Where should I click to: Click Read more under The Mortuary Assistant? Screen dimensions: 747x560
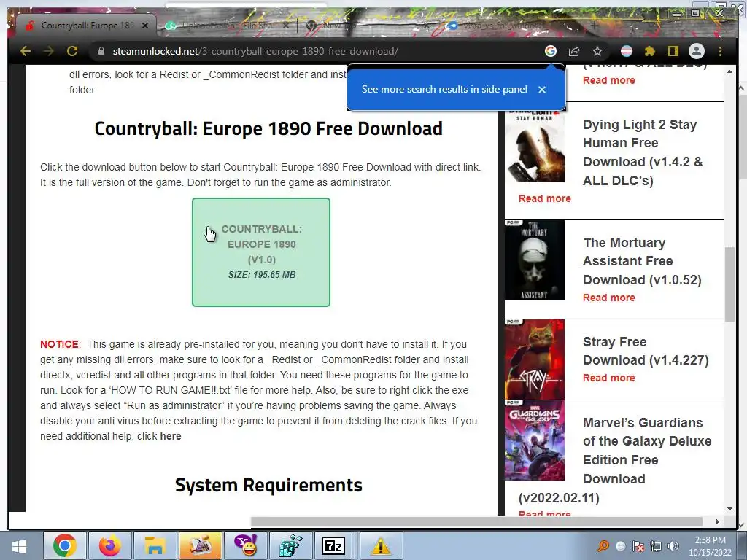pyautogui.click(x=609, y=297)
